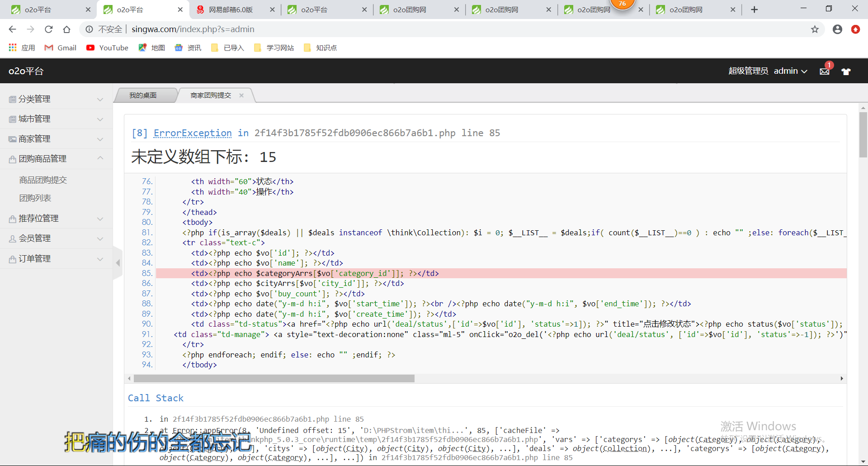Expand the 会员管理 sidebar menu
868x466 pixels.
tap(56, 238)
